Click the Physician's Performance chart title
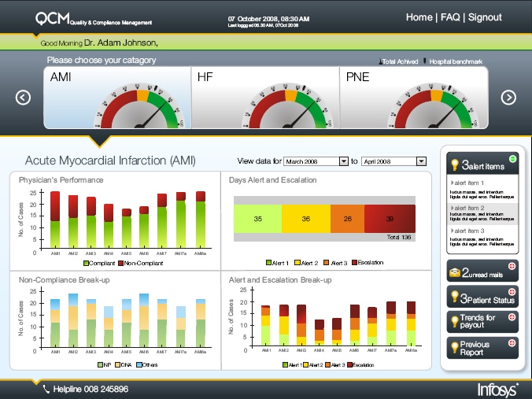The height and width of the screenshot is (399, 532). point(61,180)
